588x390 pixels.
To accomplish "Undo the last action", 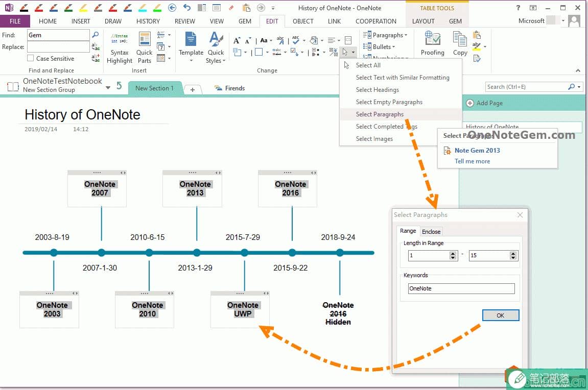I will point(187,8).
